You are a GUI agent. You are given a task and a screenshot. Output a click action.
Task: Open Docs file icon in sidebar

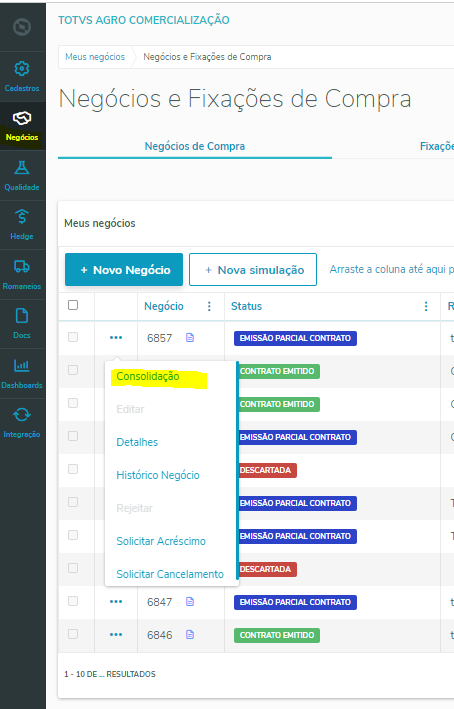point(22,316)
